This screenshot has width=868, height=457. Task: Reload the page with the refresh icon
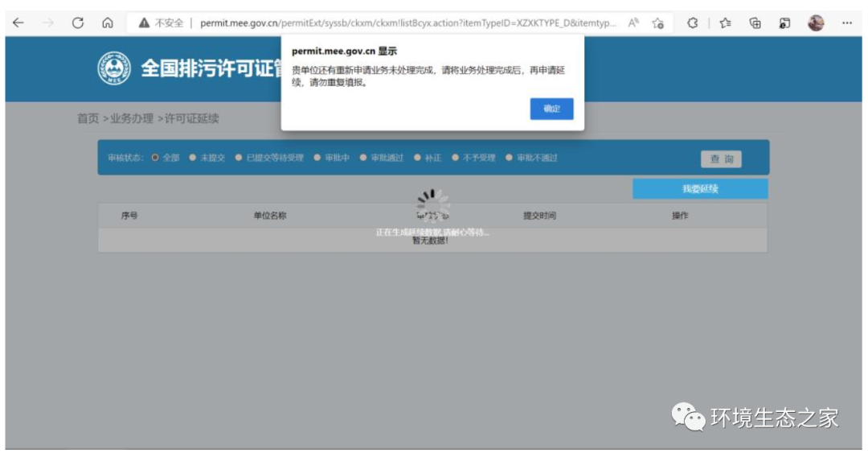point(78,23)
